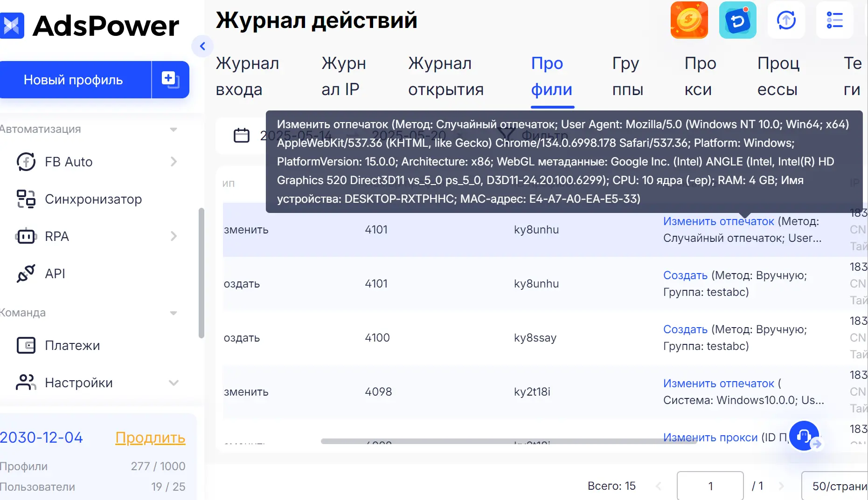Click the ky8ssay profile ID cell
This screenshot has height=500, width=868.
[x=535, y=338]
